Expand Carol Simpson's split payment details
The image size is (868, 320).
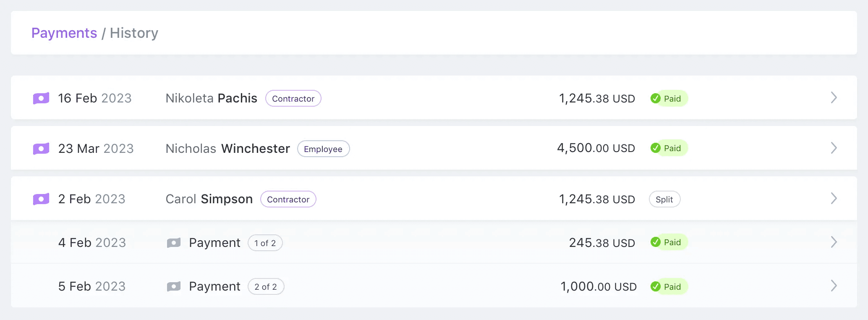(834, 199)
